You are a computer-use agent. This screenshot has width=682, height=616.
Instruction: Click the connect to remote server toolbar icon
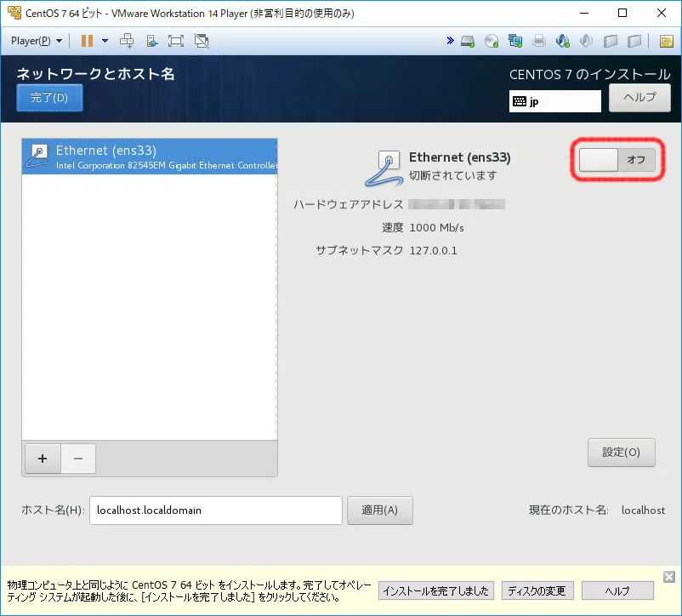coord(151,41)
